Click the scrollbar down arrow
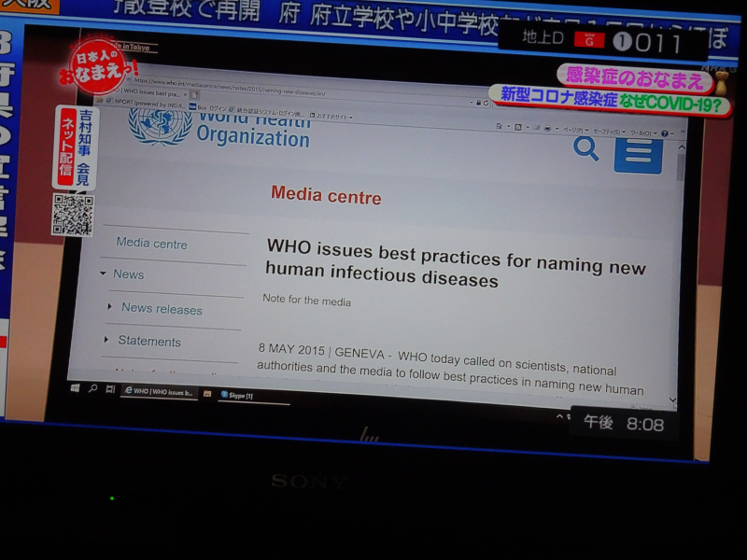The width and height of the screenshot is (747, 560). coord(672,399)
